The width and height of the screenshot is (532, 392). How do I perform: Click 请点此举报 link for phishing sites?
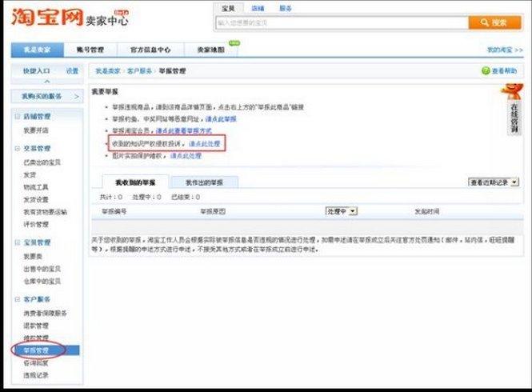[221, 119]
